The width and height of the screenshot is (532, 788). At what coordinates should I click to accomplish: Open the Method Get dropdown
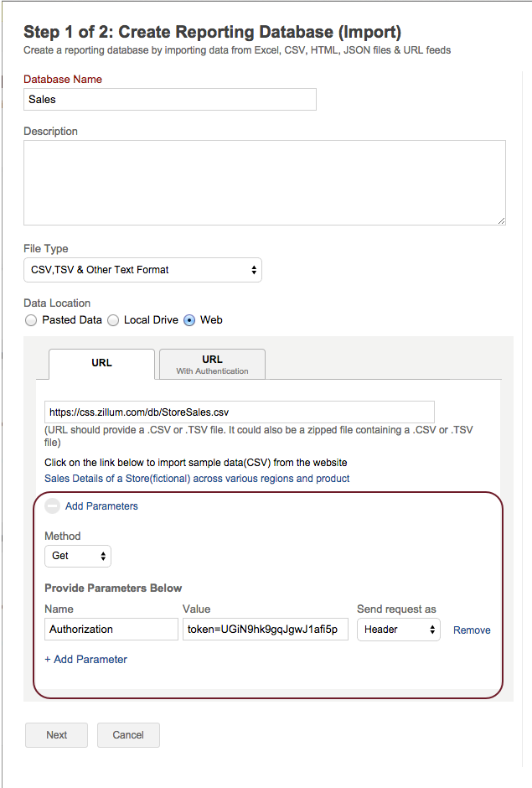(78, 556)
